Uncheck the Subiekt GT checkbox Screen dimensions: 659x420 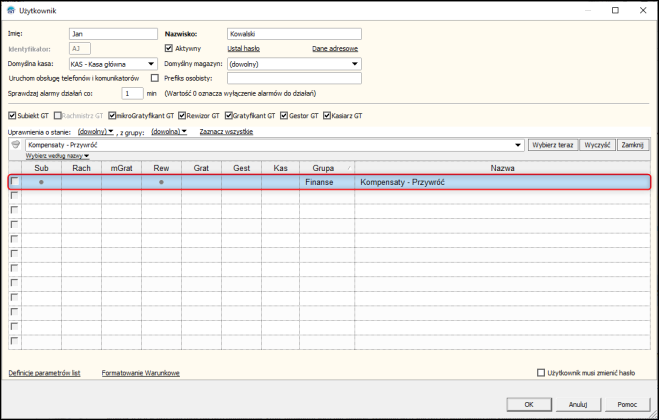[12, 115]
